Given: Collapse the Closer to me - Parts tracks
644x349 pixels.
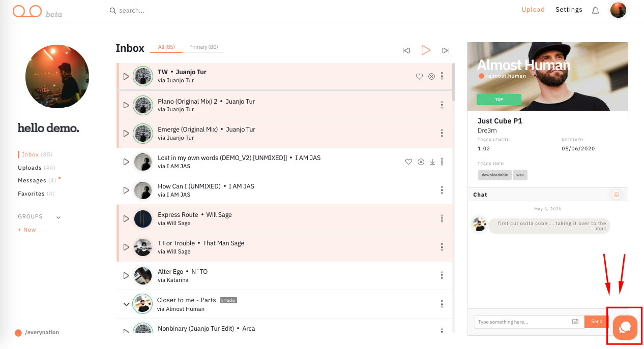Looking at the screenshot, I should 126,304.
